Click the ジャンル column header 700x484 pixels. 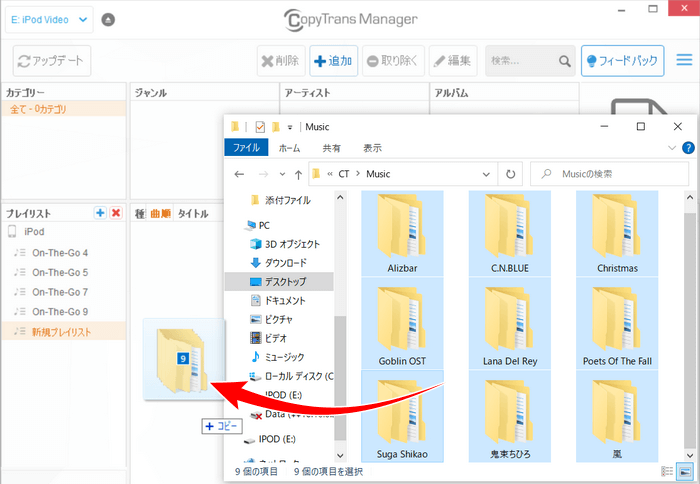[204, 93]
